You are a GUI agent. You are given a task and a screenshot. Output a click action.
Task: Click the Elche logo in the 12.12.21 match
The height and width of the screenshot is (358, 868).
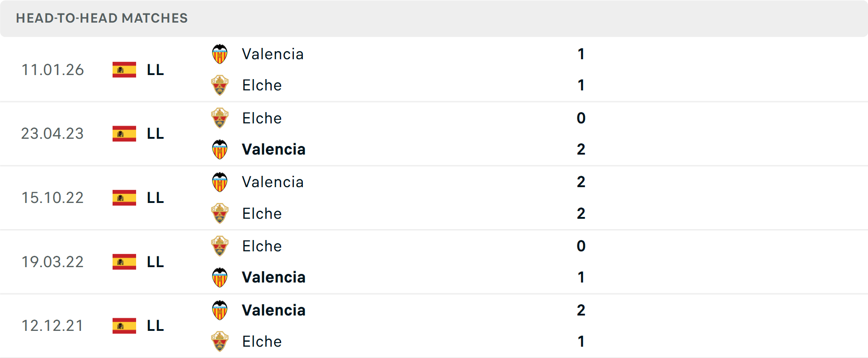tap(220, 342)
